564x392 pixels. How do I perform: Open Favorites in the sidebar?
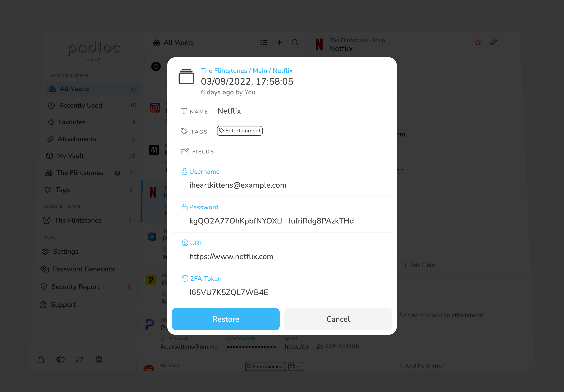[x=91, y=122]
